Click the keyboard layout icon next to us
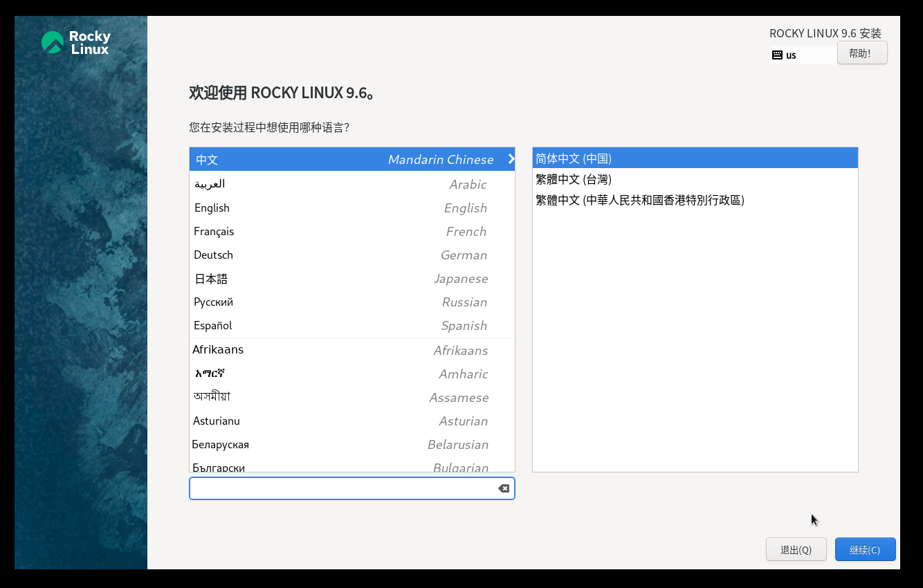The height and width of the screenshot is (588, 923). point(777,55)
